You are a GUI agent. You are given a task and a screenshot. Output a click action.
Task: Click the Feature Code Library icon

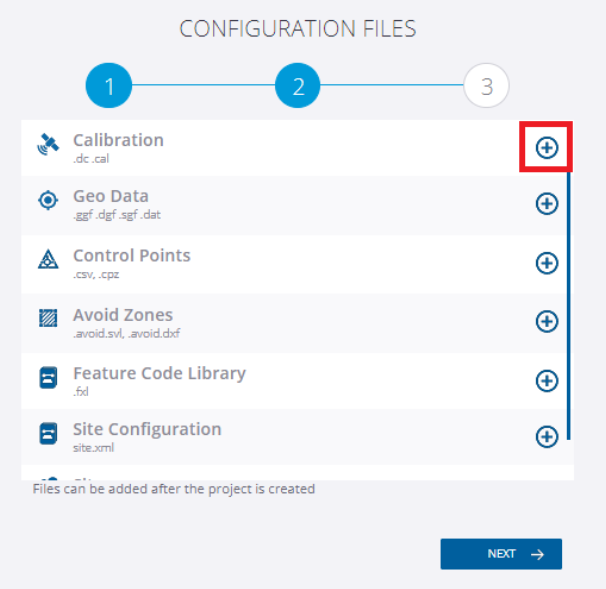(x=48, y=379)
